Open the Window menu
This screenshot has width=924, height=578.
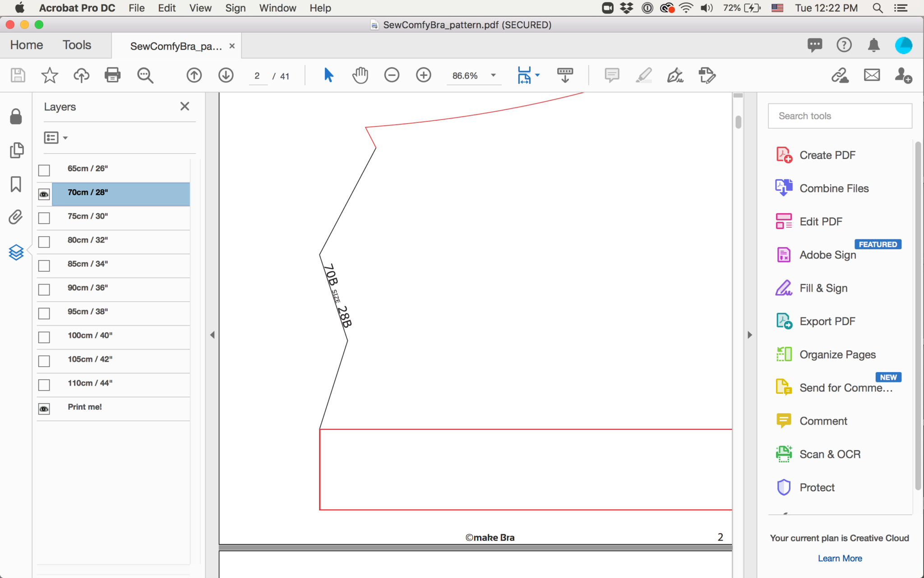tap(277, 8)
